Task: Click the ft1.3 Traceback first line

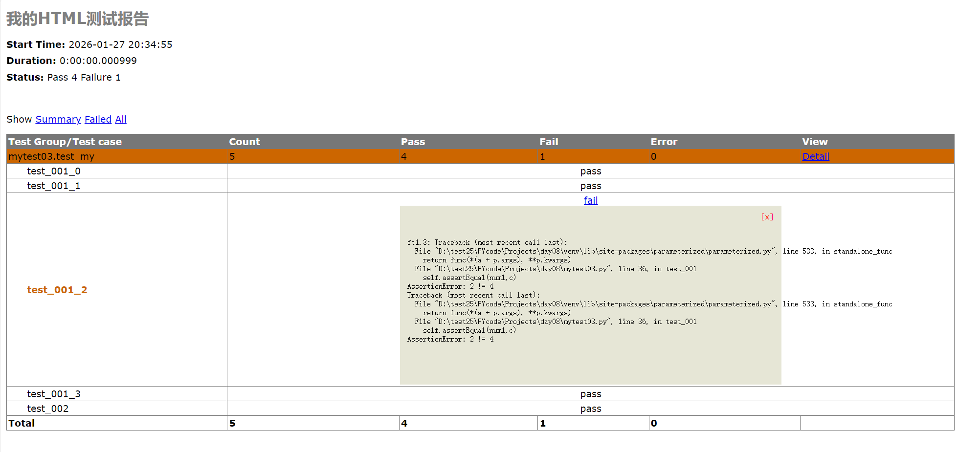Action: click(x=487, y=242)
